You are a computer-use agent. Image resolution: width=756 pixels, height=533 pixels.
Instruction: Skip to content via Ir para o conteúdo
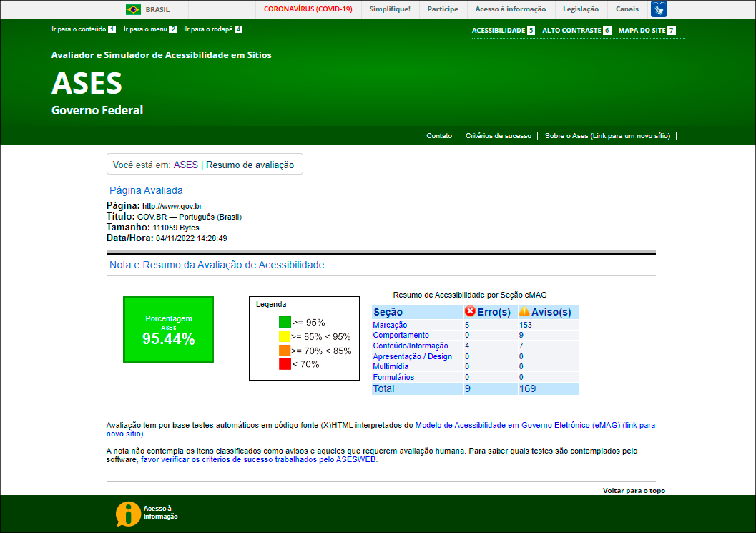(x=79, y=30)
